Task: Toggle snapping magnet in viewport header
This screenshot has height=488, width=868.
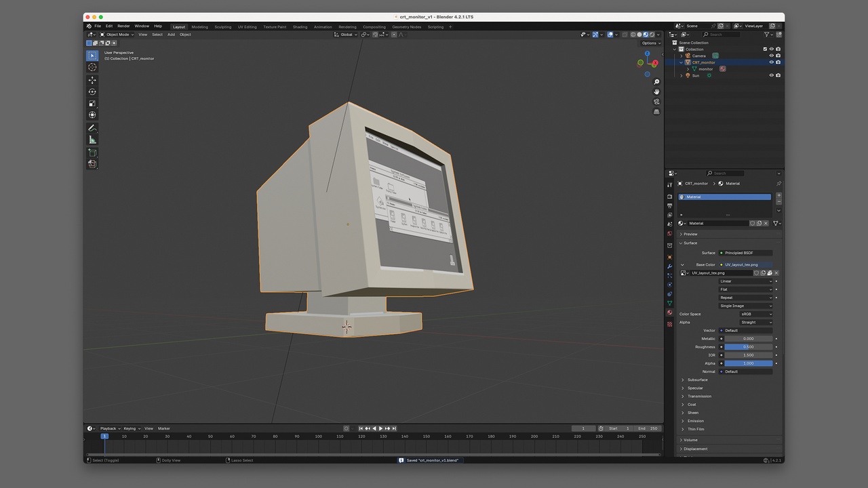Action: tap(375, 35)
